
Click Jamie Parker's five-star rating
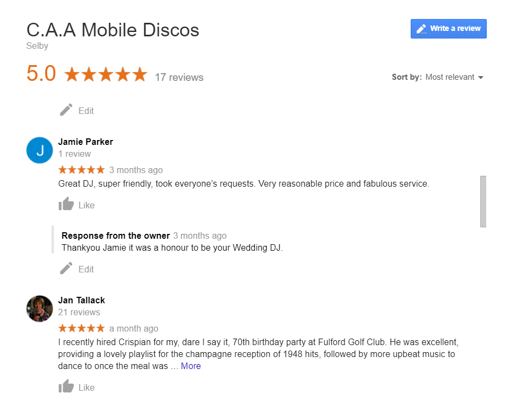coord(81,170)
